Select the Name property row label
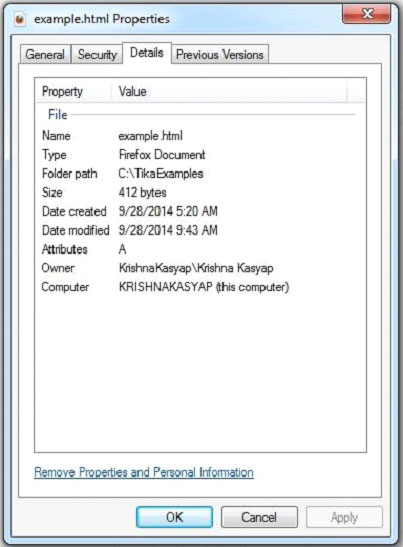Screen dimensions: 403x547 pos(56,136)
